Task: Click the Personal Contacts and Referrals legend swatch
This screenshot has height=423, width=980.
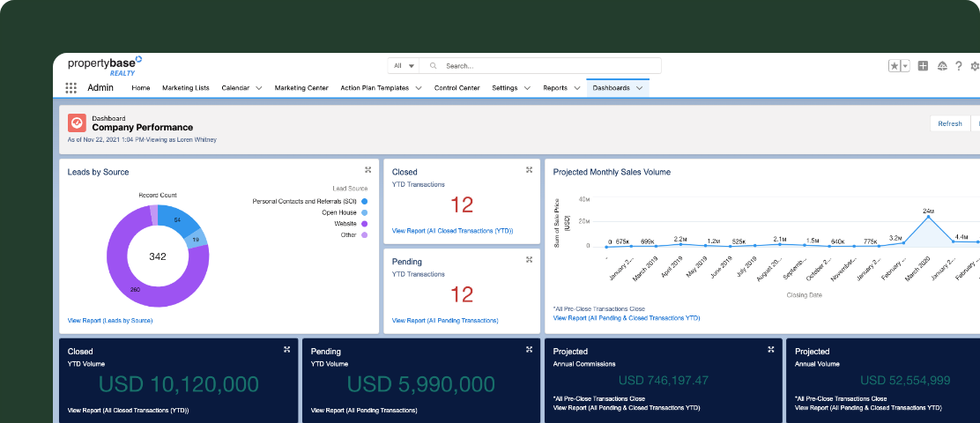Action: pos(364,201)
